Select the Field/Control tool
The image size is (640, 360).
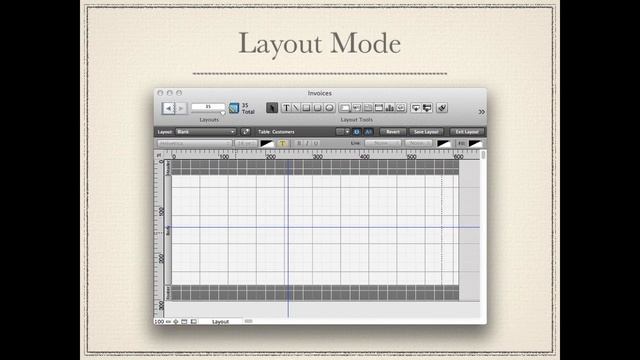coord(344,108)
